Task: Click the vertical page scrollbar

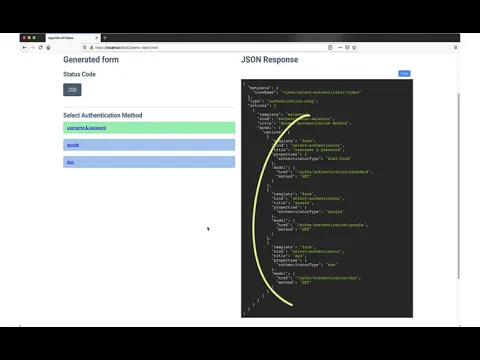Action: (459, 186)
